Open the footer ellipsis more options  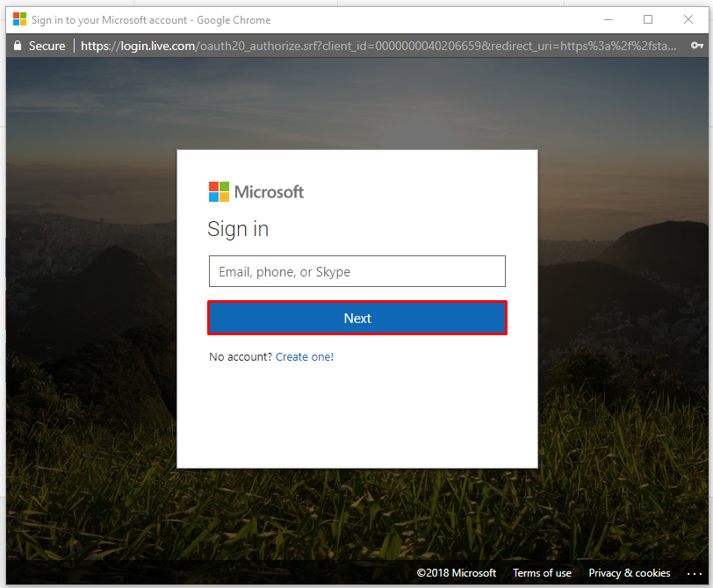694,573
